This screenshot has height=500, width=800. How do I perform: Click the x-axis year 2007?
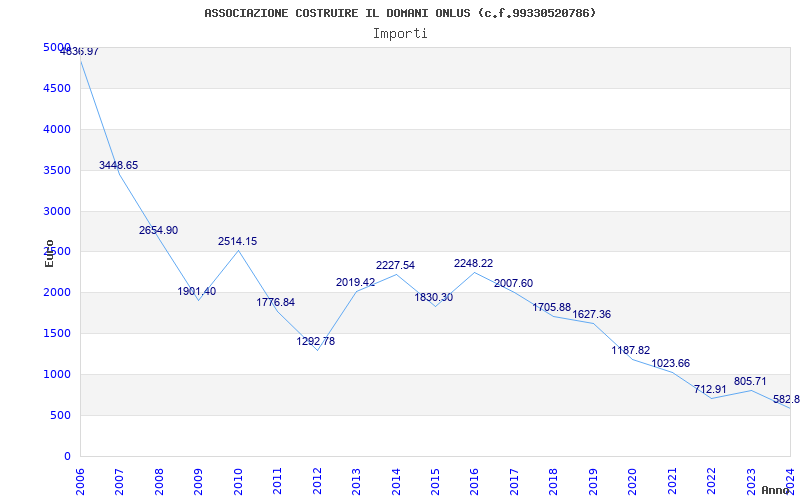point(119,481)
